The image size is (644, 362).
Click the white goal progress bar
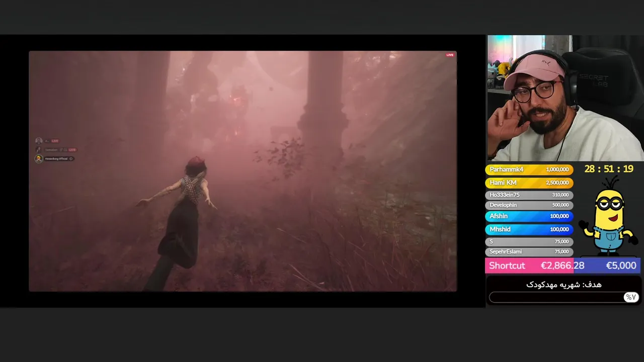564,297
